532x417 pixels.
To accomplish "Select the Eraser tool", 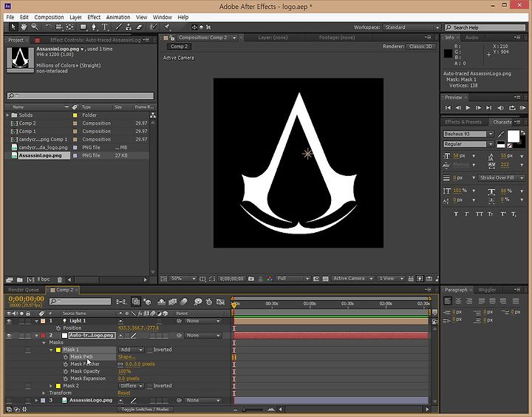I will pyautogui.click(x=139, y=27).
